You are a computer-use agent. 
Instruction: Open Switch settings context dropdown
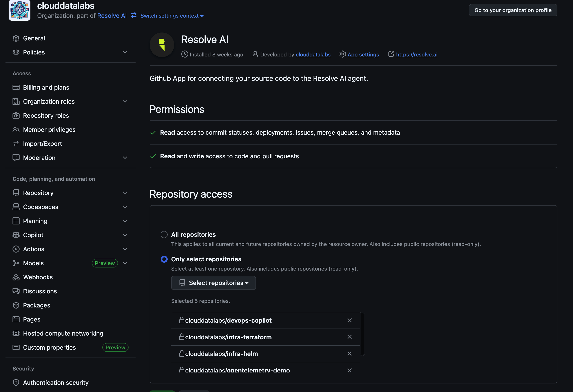click(x=172, y=16)
